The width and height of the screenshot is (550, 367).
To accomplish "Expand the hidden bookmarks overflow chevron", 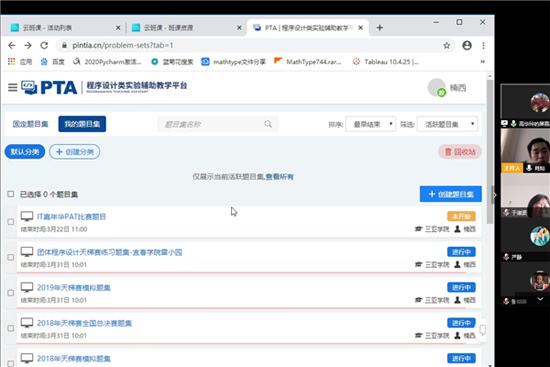I will 483,62.
